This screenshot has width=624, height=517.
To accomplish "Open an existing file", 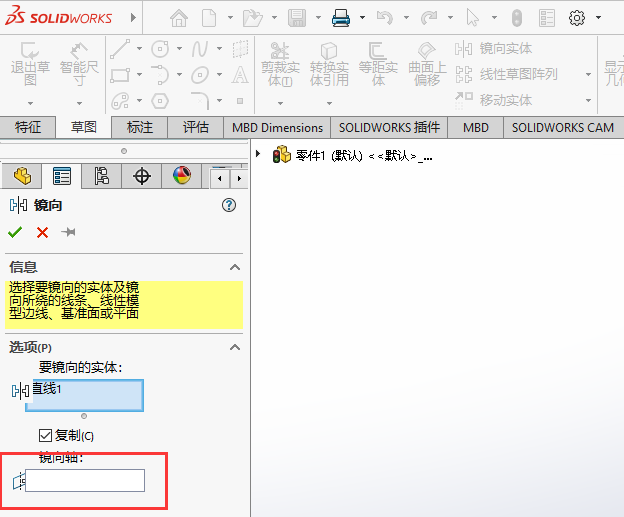I will 253,18.
